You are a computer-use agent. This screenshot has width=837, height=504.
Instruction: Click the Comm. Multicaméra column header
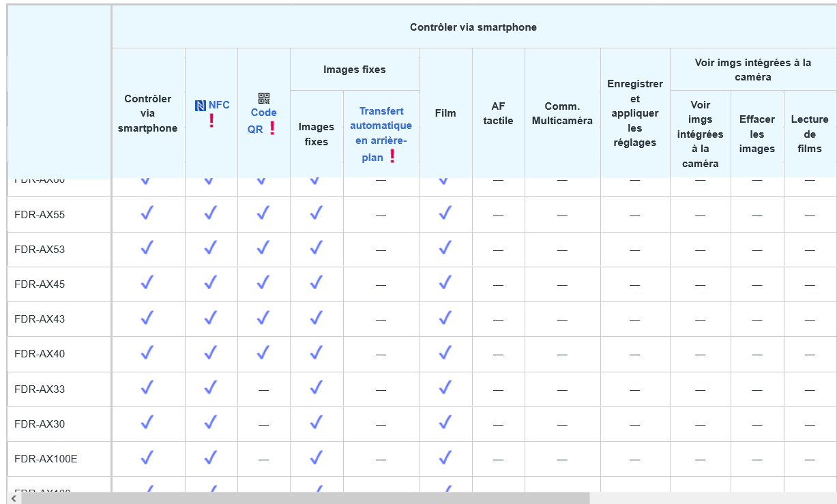[562, 113]
